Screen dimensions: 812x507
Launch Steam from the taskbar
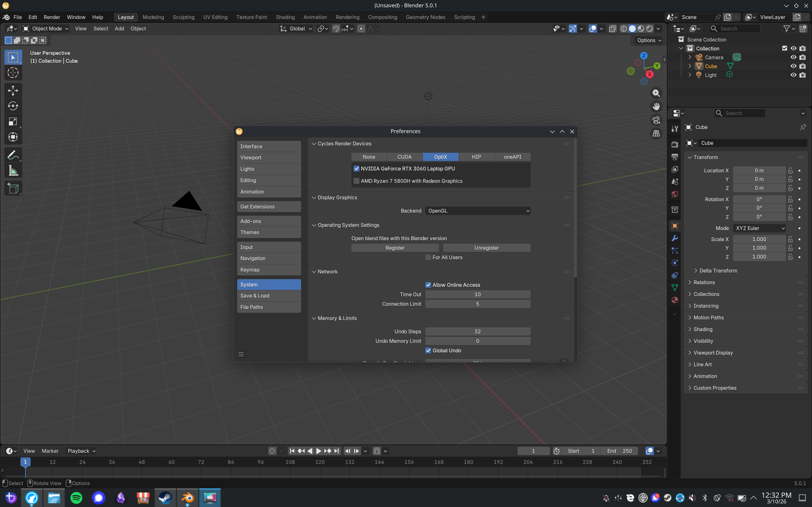(x=165, y=498)
